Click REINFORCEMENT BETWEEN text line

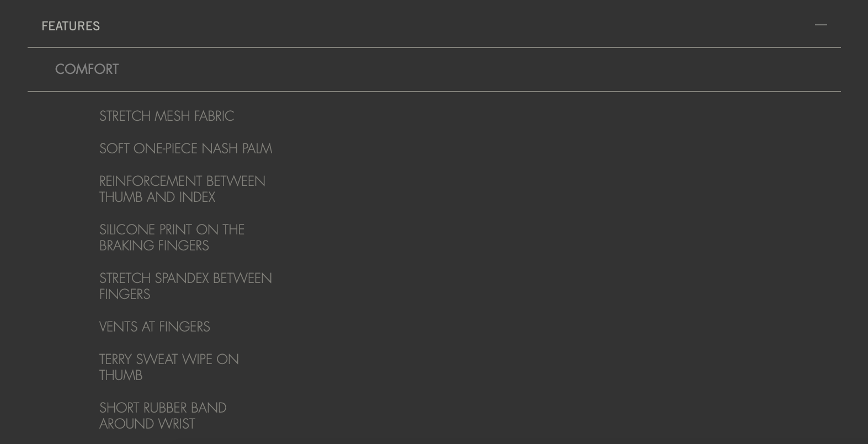[x=182, y=181]
